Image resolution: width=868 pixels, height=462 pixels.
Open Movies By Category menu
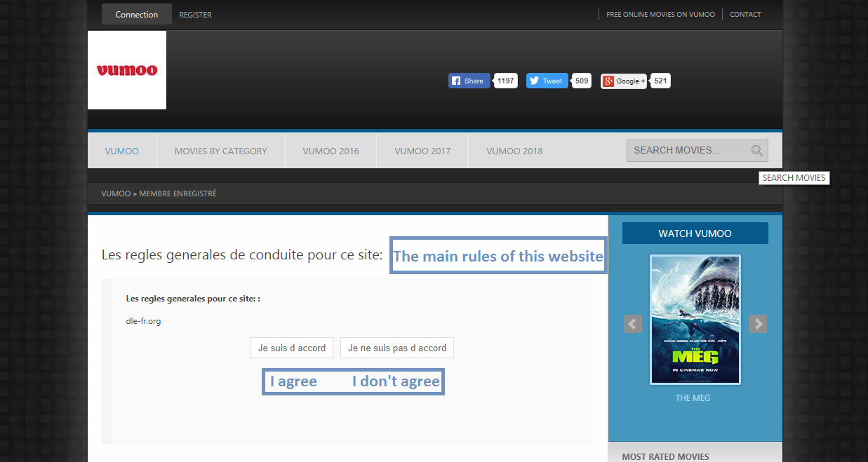click(x=221, y=151)
